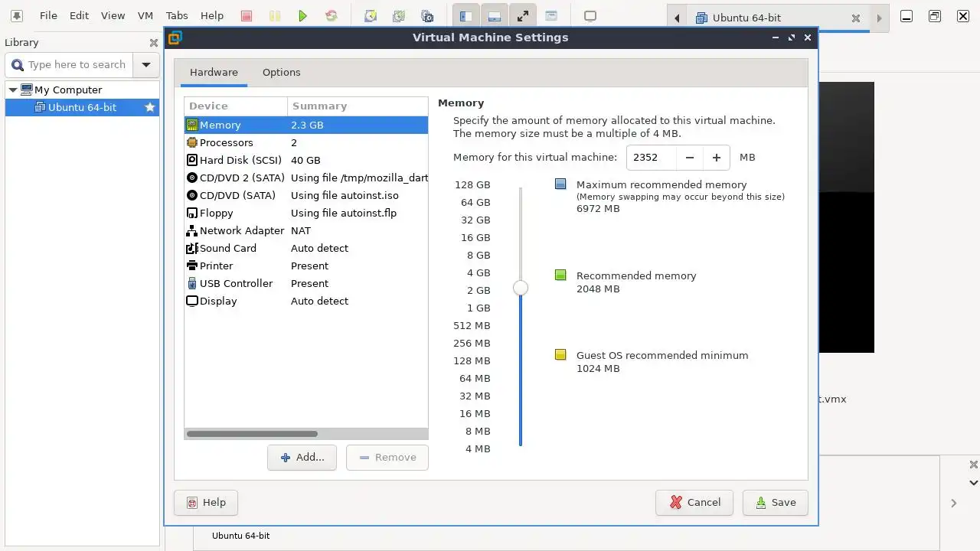Collapse the My Computer tree node
The image size is (980, 551).
12,90
